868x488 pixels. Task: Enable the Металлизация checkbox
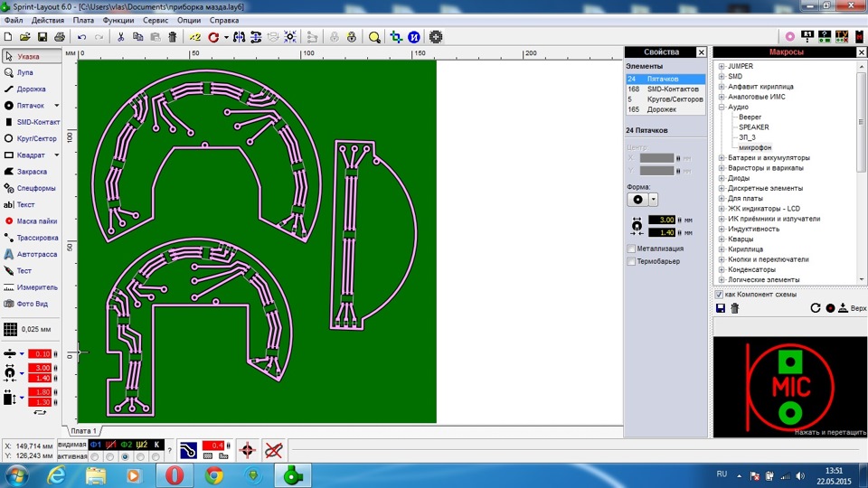pos(631,249)
